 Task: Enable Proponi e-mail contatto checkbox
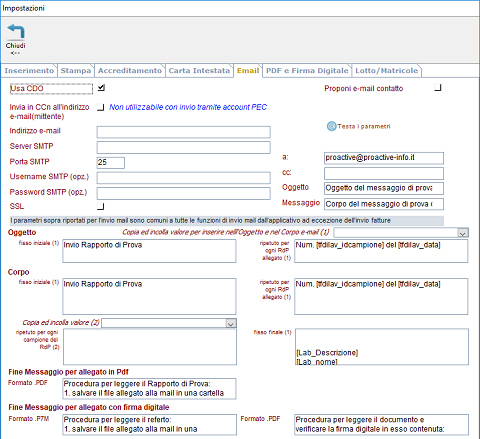[438, 88]
